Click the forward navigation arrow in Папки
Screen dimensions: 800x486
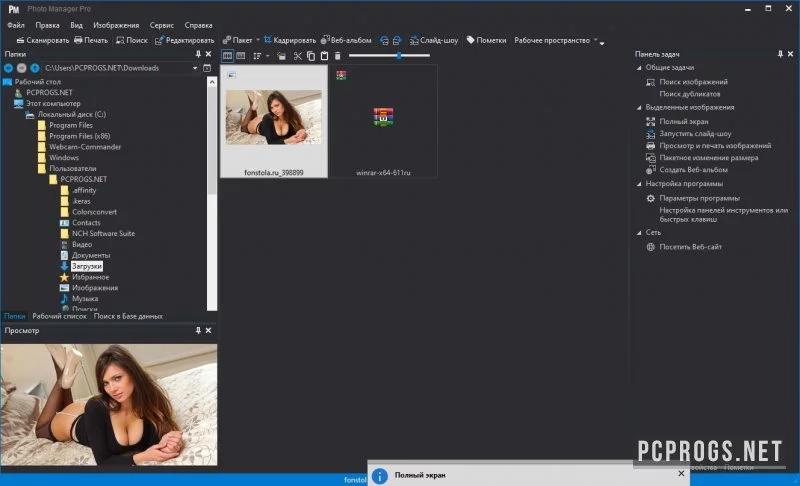click(x=21, y=68)
